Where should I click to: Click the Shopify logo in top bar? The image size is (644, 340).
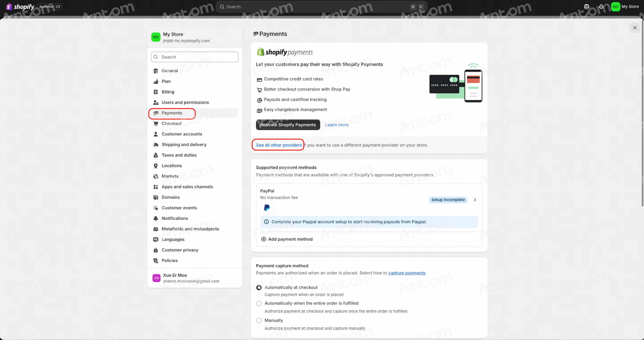click(20, 7)
